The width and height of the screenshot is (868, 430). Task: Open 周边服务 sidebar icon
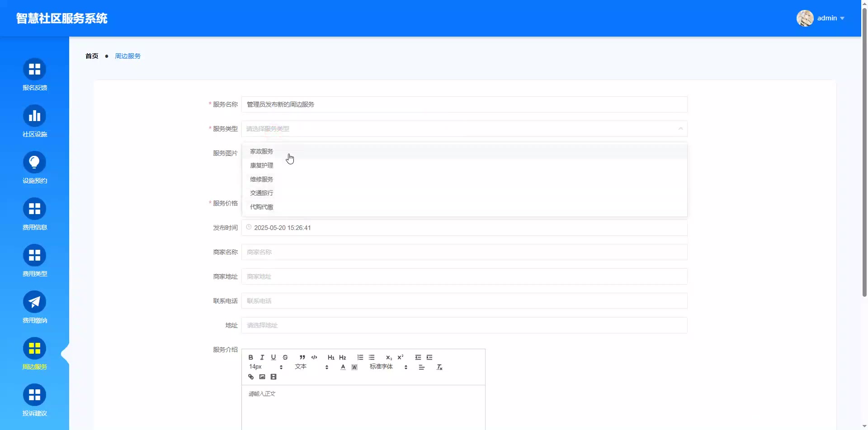(35, 348)
